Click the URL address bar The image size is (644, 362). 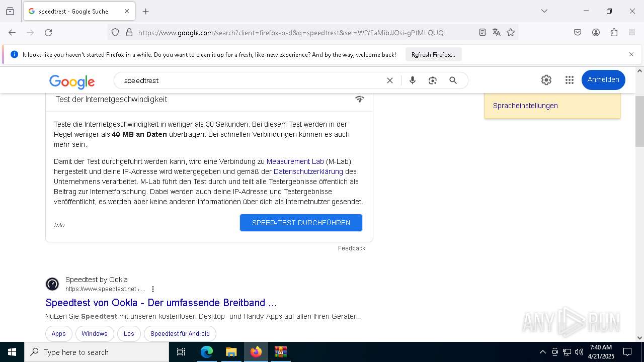[x=291, y=33]
